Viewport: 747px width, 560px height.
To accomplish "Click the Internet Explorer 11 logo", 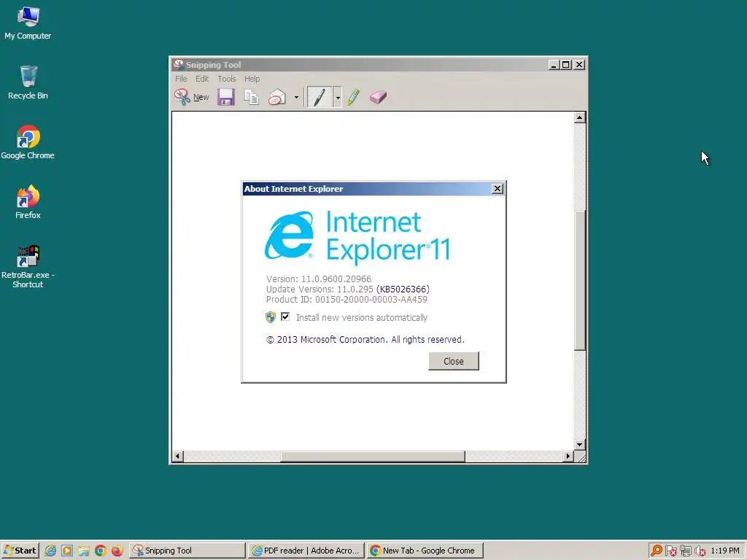I will (x=357, y=237).
